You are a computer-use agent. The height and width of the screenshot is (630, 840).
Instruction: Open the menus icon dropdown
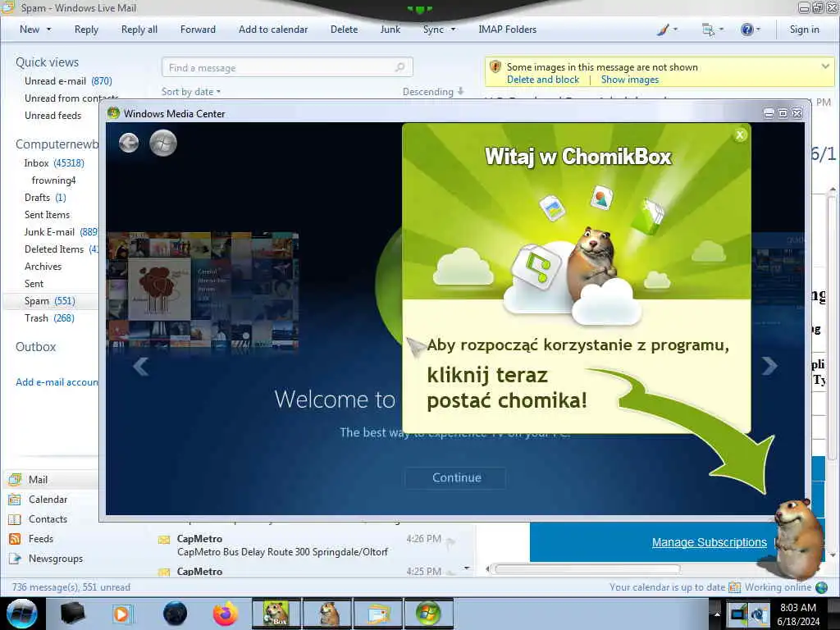713,30
